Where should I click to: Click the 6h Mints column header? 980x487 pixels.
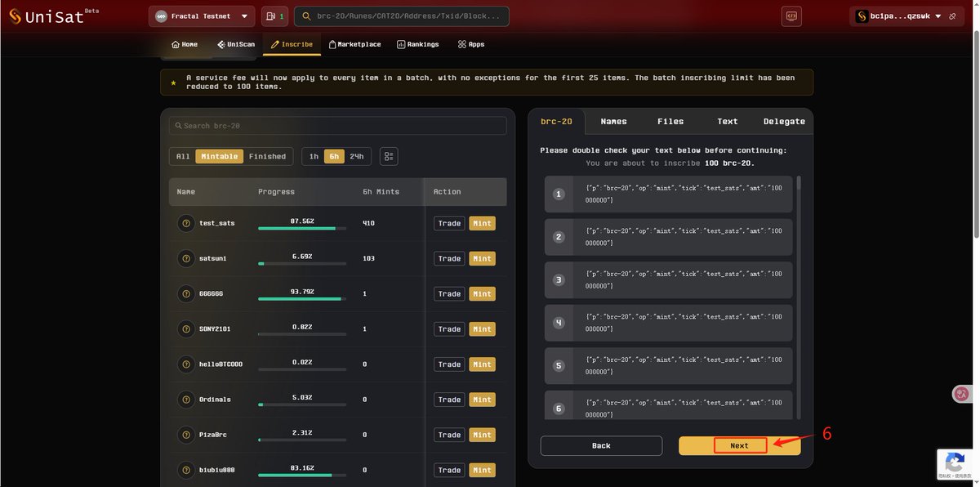pos(381,192)
